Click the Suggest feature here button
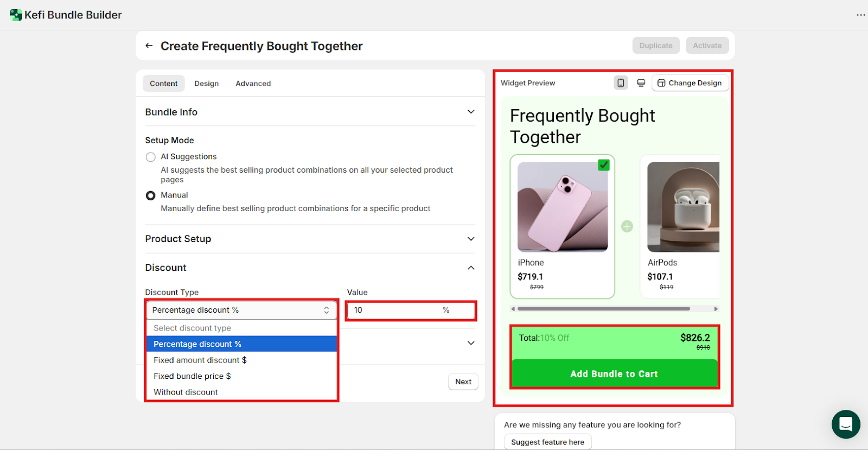Screen dimensions: 868x450 (x=547, y=442)
